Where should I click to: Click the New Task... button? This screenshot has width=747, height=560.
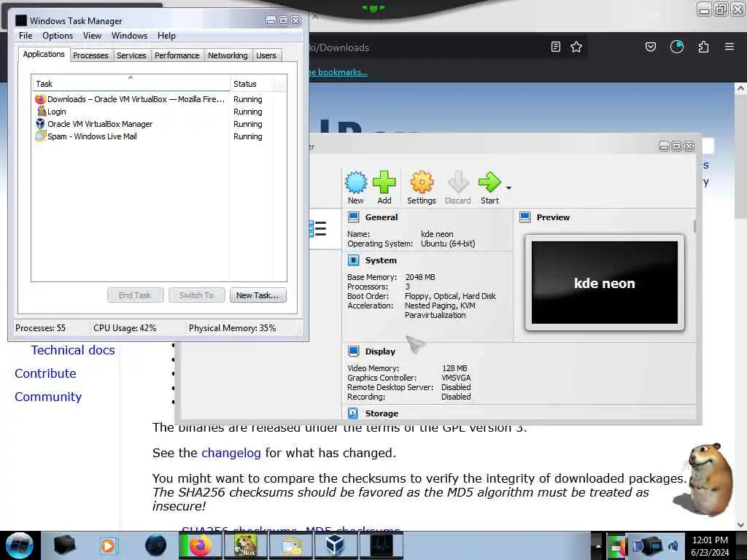point(258,295)
